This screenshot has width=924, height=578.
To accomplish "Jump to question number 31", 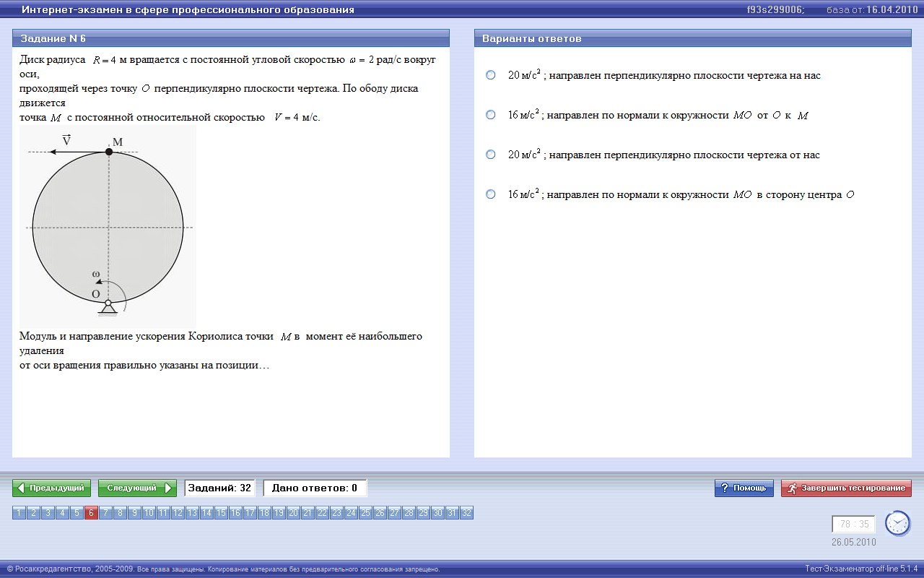I will point(452,513).
